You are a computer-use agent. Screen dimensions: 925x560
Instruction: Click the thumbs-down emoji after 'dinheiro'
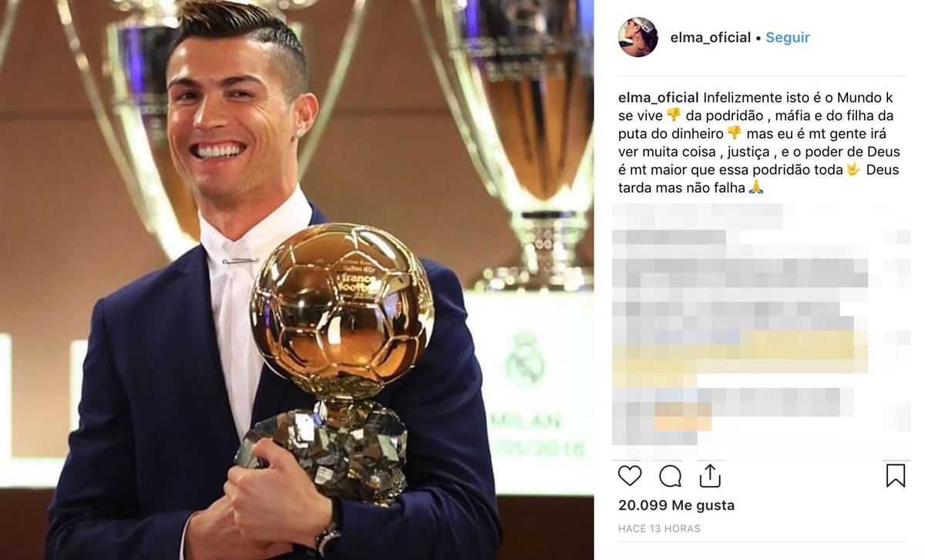(735, 132)
